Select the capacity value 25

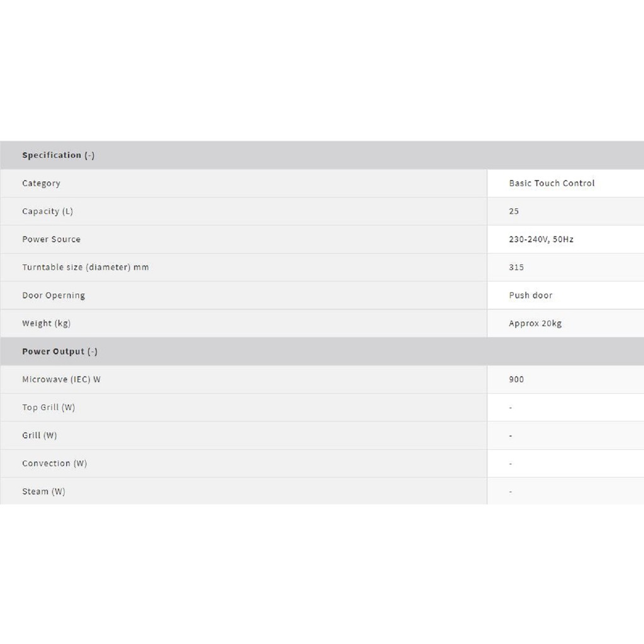[514, 211]
